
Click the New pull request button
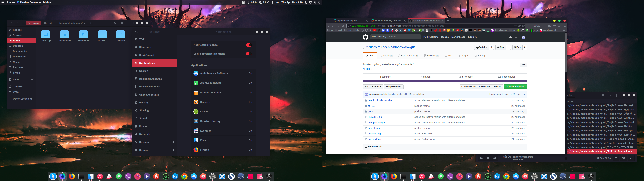tap(393, 87)
